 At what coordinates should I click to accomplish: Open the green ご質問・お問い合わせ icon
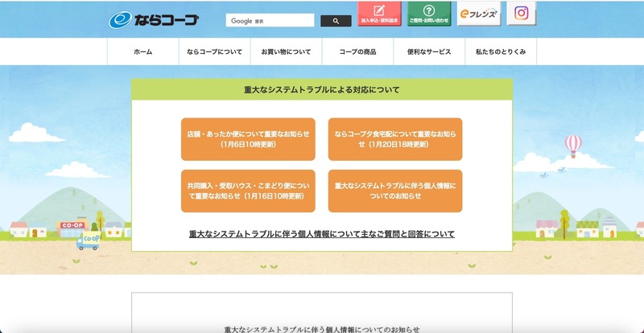[428, 14]
